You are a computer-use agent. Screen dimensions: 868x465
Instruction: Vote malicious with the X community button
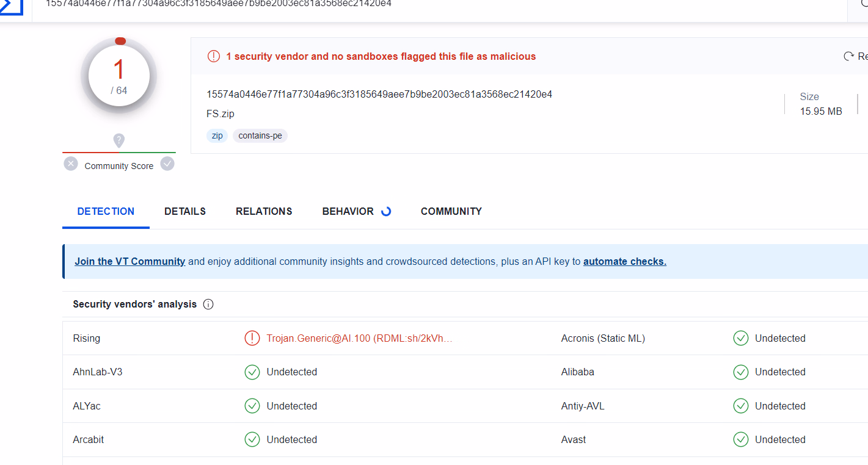pos(71,164)
